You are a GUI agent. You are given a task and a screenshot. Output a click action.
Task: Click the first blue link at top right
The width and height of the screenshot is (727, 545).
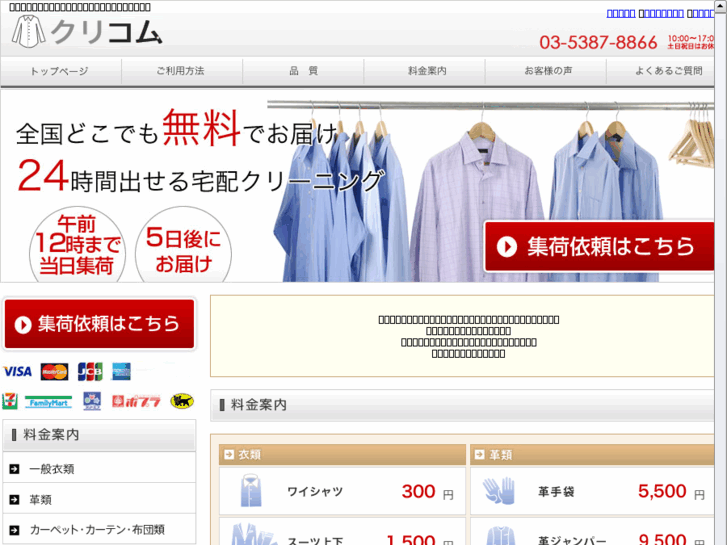click(x=621, y=14)
